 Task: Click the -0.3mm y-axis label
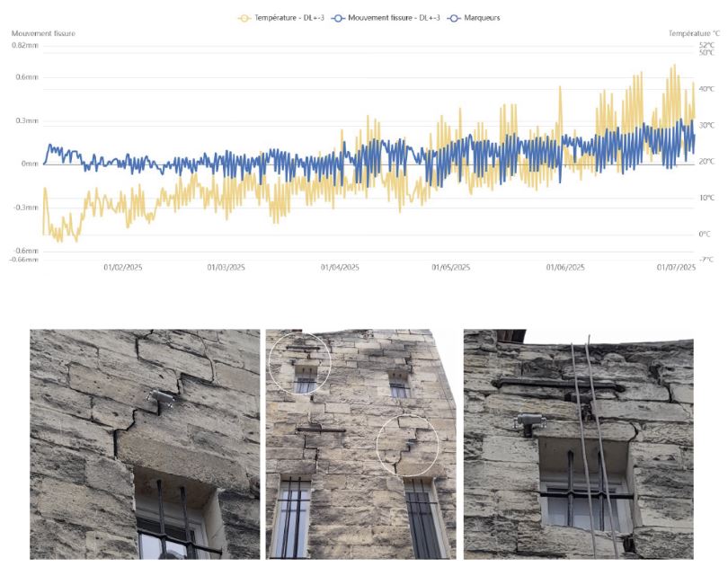click(25, 208)
